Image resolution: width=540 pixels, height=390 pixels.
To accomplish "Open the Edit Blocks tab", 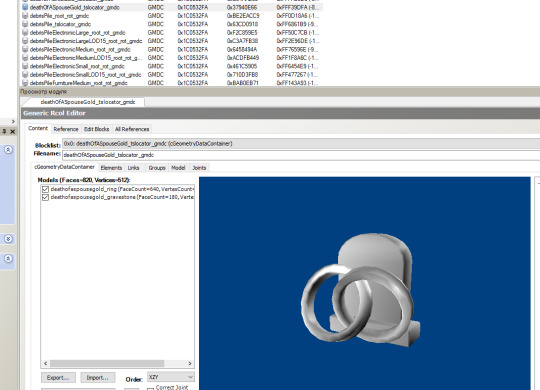I will coord(96,129).
